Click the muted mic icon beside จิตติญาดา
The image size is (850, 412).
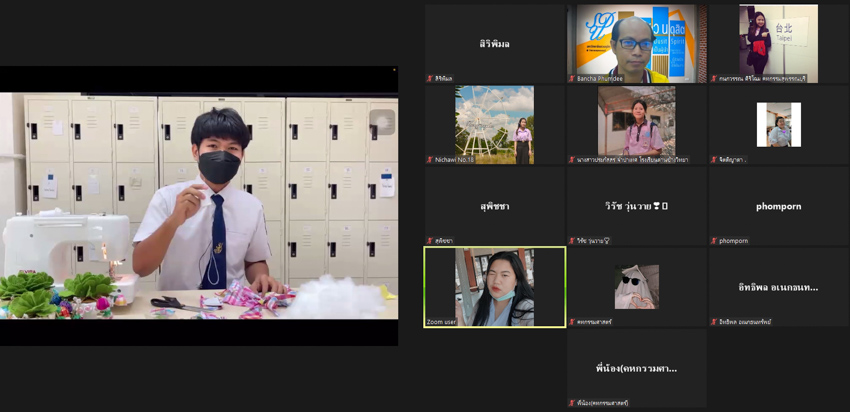pyautogui.click(x=714, y=159)
